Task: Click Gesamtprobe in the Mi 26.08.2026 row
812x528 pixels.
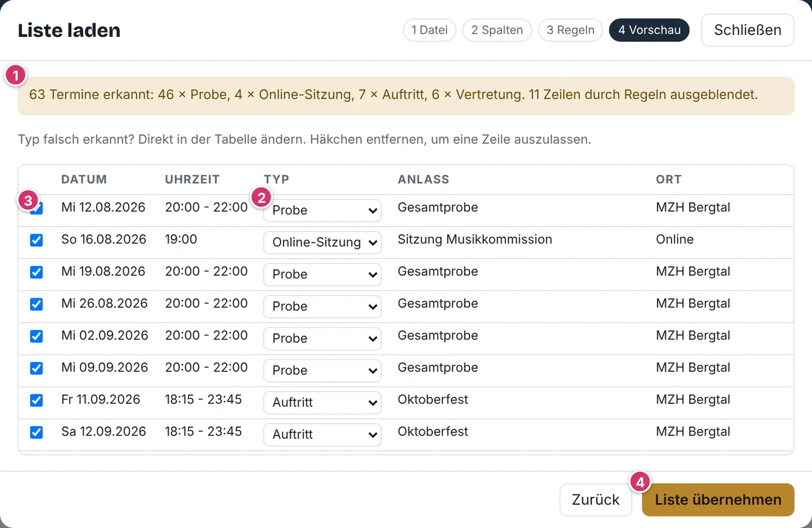Action: 438,303
